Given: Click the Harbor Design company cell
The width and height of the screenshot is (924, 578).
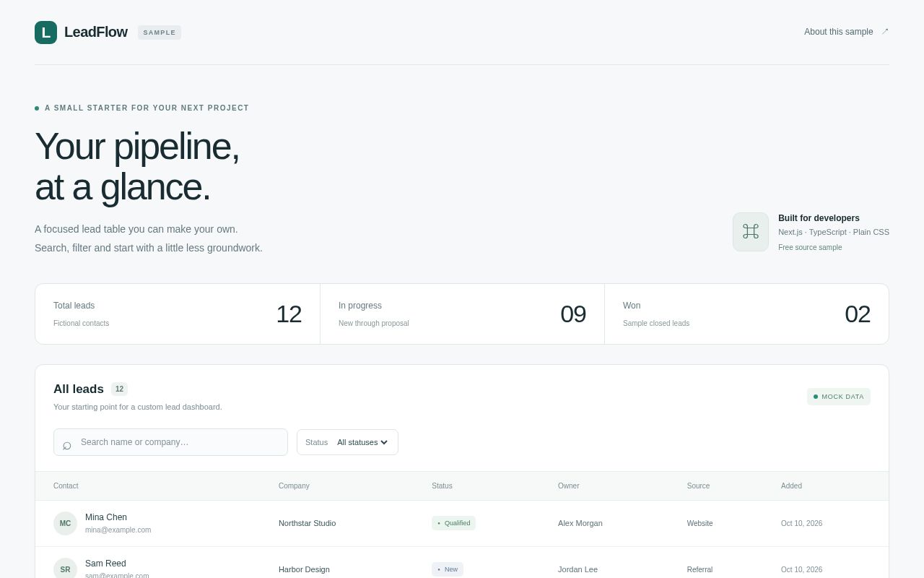Looking at the screenshot, I should tap(304, 569).
